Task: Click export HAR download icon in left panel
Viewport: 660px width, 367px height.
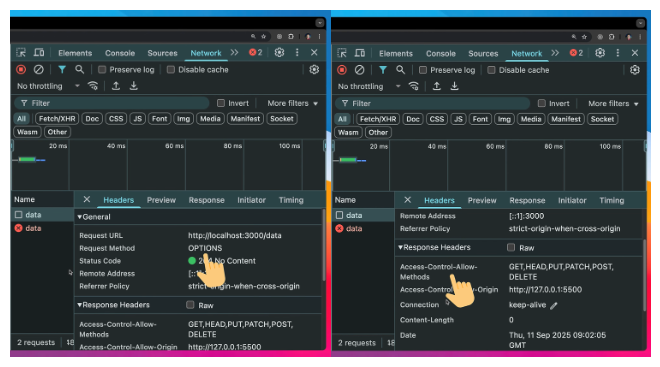Action: 133,86
